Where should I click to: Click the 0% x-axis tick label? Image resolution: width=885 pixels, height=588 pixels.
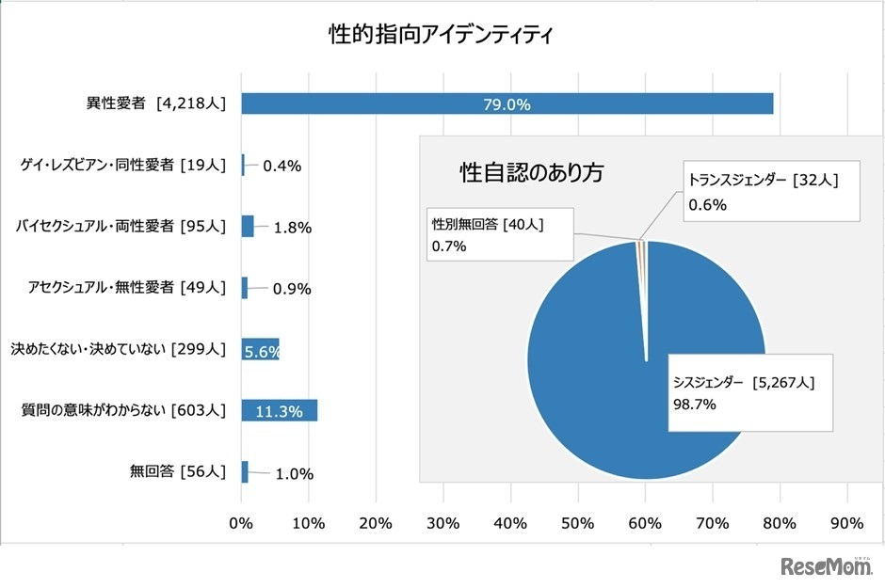(x=242, y=523)
